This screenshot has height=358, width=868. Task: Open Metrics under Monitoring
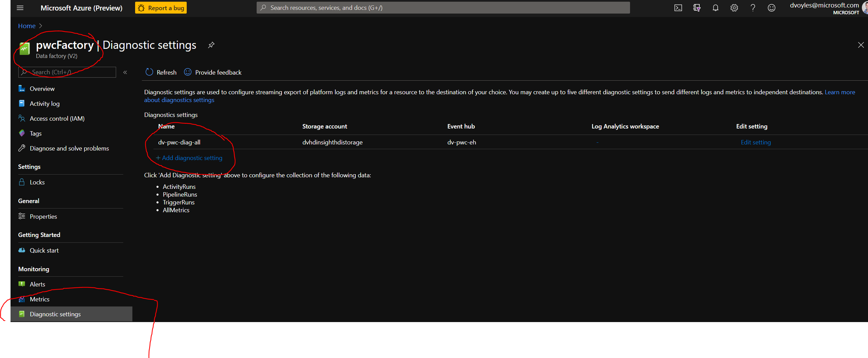coord(39,299)
